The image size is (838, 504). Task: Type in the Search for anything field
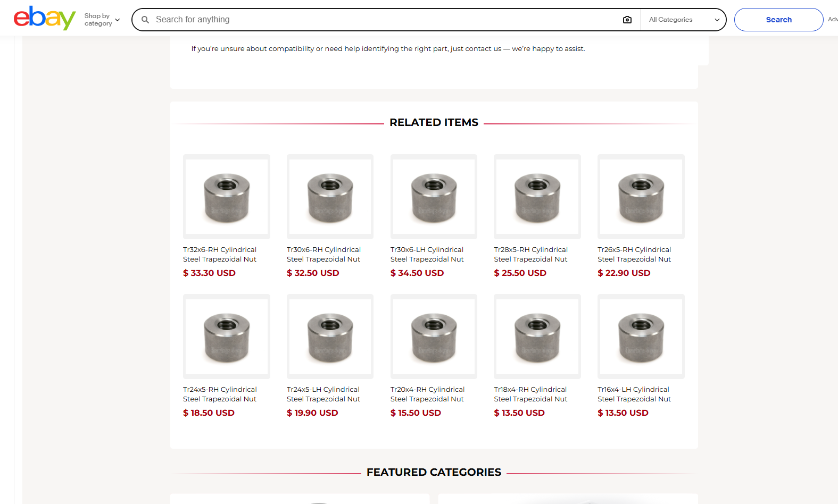point(383,20)
